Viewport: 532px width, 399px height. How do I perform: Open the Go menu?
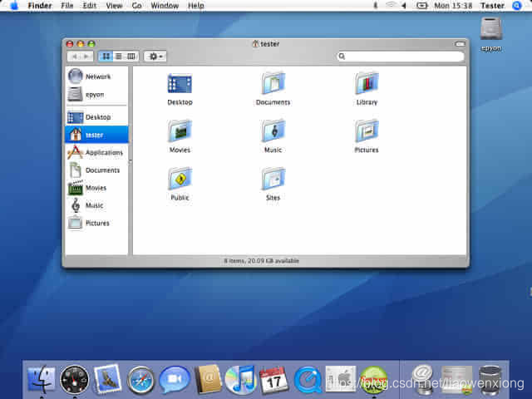click(x=136, y=6)
